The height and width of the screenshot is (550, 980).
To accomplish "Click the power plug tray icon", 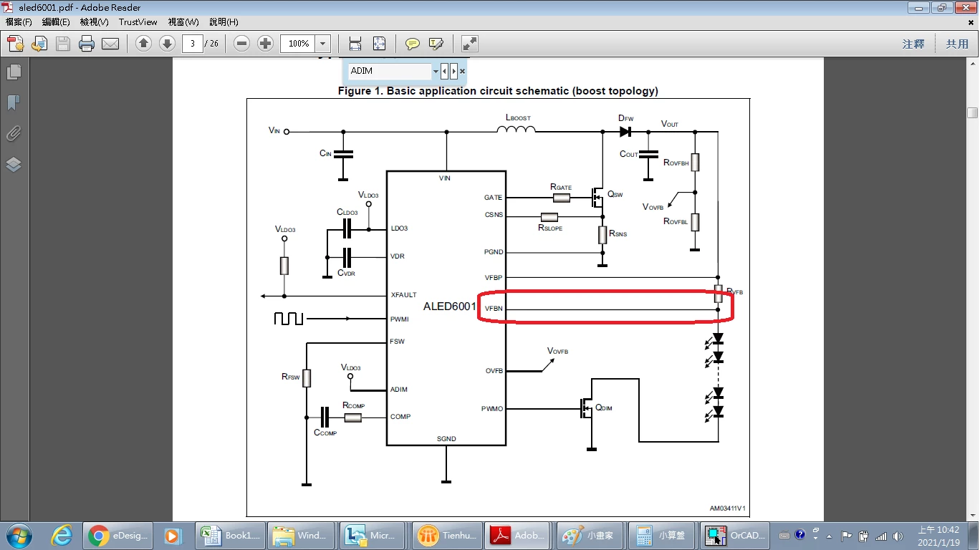I will (863, 536).
